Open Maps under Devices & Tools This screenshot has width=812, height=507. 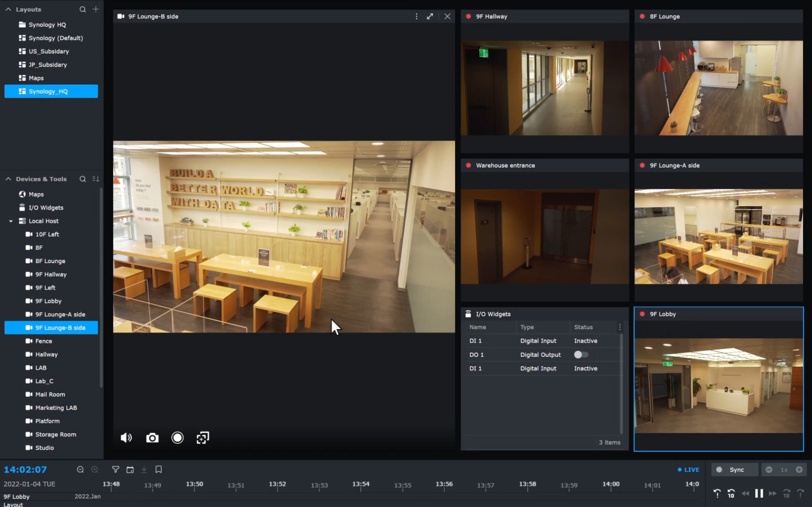click(x=51, y=194)
